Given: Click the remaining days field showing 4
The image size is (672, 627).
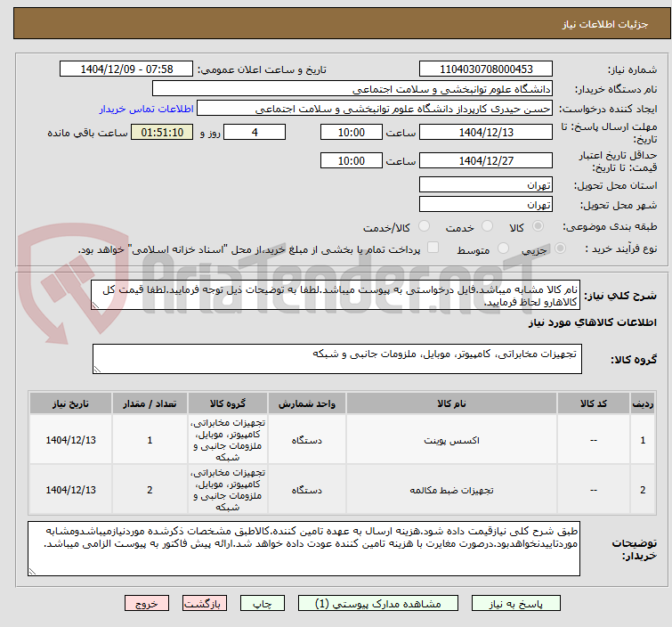Looking at the screenshot, I should tap(255, 132).
